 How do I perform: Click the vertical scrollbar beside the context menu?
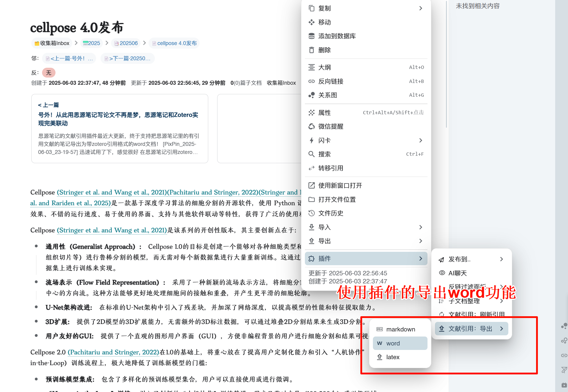point(446,64)
